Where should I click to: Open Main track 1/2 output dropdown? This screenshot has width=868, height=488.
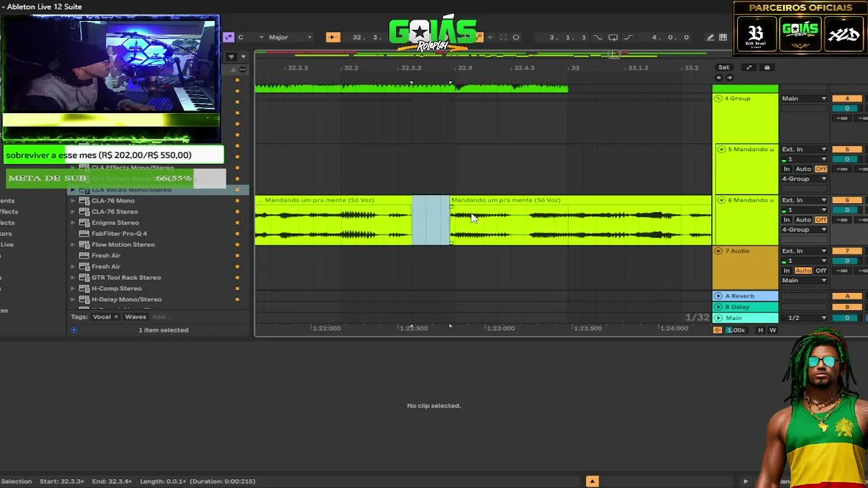[x=804, y=318]
